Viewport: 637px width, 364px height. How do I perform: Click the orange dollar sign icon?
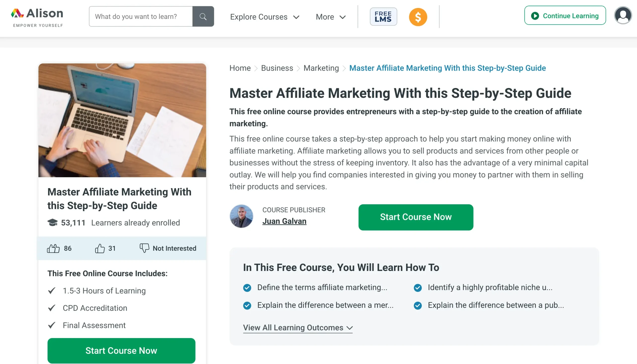click(418, 17)
